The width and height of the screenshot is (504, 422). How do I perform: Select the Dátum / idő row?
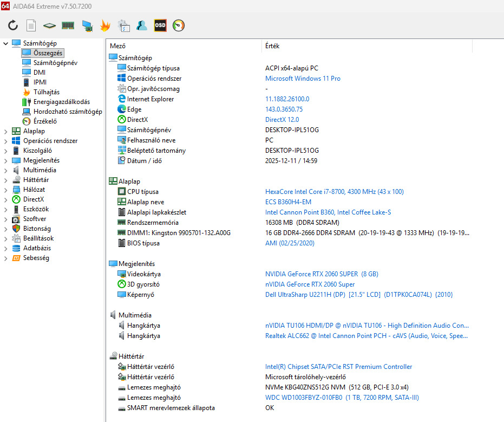289,161
